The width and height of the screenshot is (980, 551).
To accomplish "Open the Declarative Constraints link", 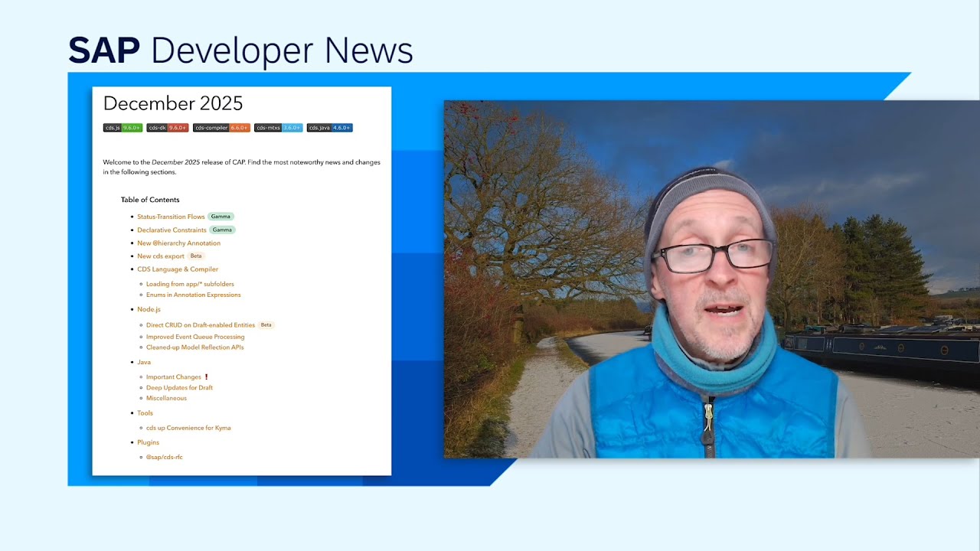I will (171, 230).
